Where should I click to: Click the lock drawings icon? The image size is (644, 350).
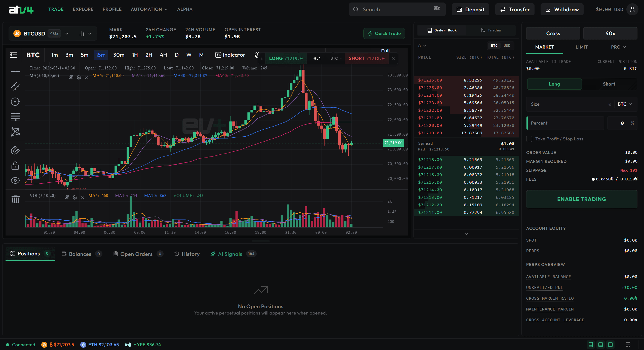point(15,166)
